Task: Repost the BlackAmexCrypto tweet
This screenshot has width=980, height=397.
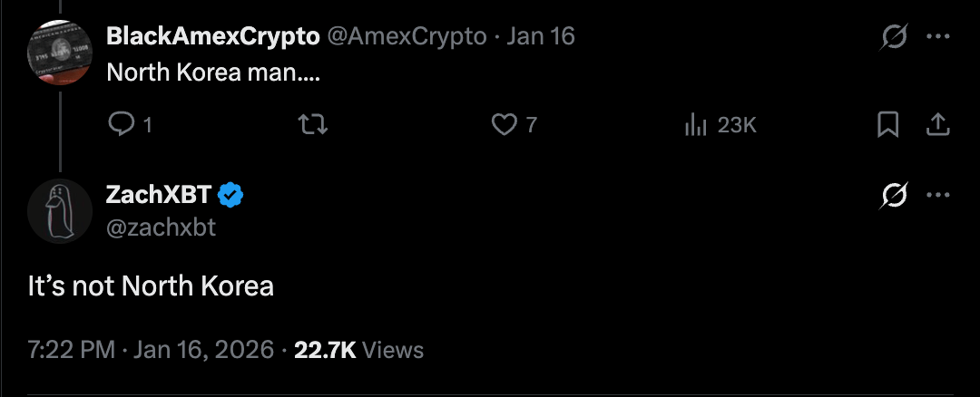Action: point(313,125)
